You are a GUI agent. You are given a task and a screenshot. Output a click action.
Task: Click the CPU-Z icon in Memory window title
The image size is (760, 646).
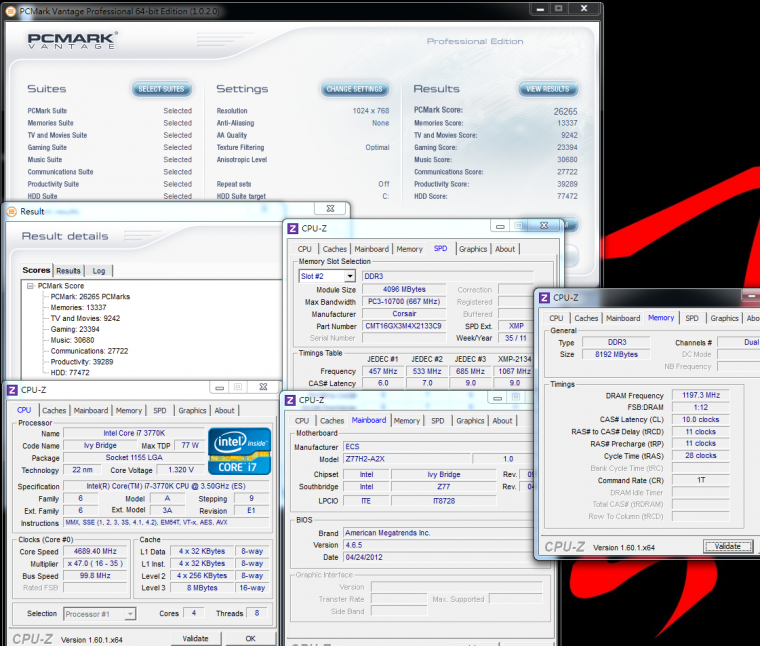coord(544,297)
